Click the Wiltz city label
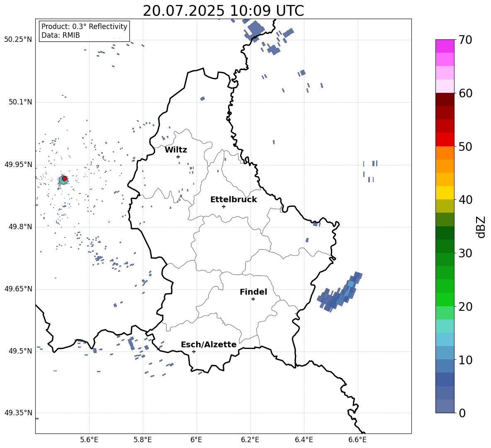This screenshot has height=448, width=491. 176,150
